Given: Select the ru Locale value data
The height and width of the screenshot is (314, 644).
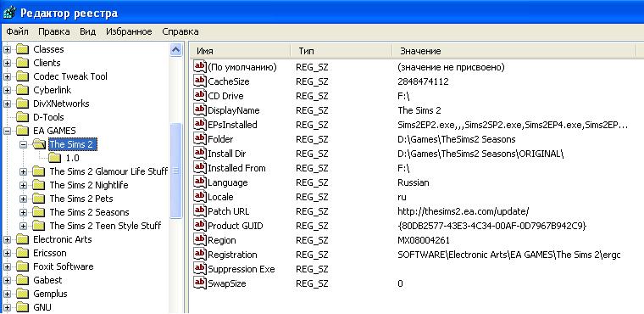Looking at the screenshot, I should [402, 197].
